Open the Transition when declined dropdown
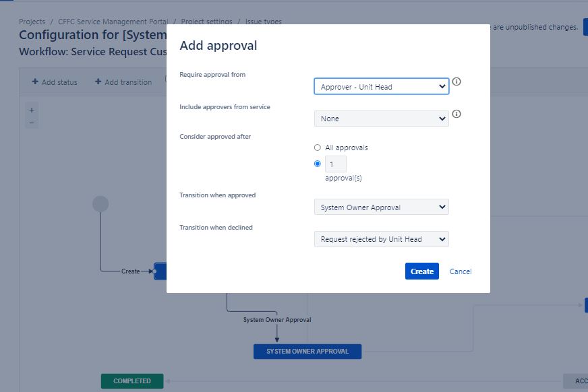588x392 pixels. coord(382,239)
